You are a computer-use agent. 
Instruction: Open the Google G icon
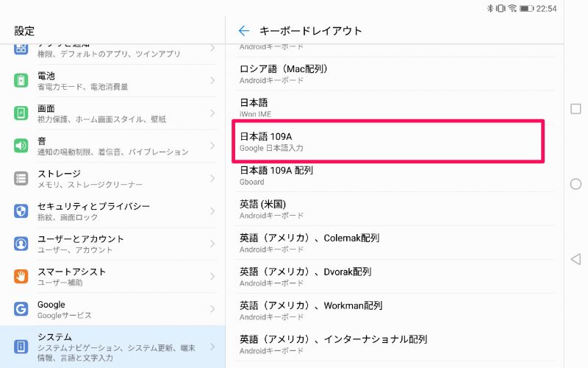click(x=21, y=309)
